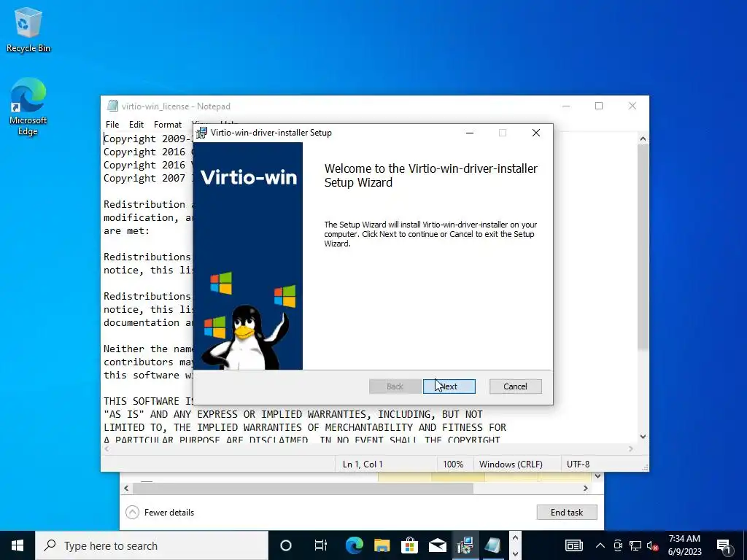
Task: Click 'UTF-8' encoding in Notepad status bar
Action: pos(578,464)
